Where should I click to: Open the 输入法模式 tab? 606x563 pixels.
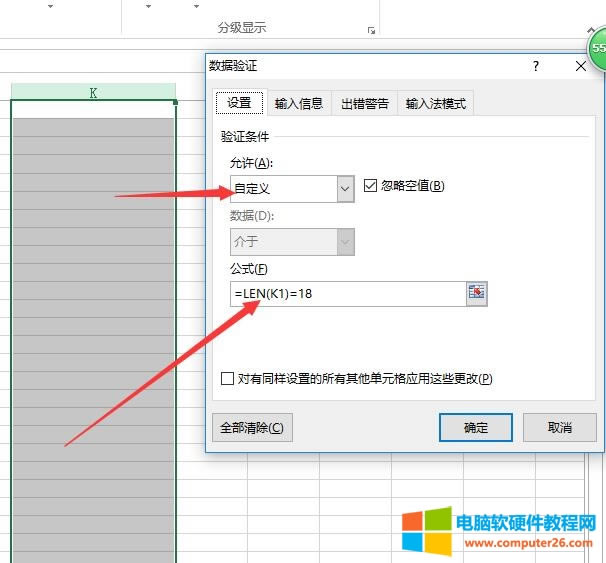[435, 103]
